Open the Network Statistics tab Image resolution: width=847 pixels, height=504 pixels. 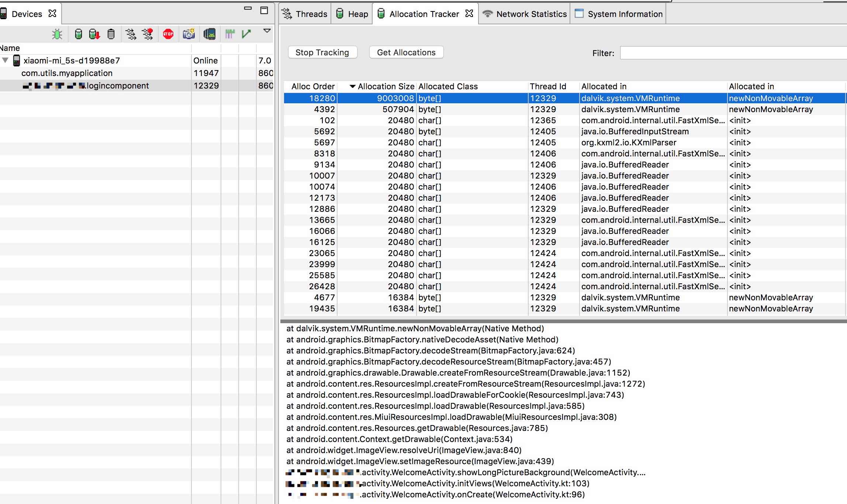pyautogui.click(x=525, y=14)
